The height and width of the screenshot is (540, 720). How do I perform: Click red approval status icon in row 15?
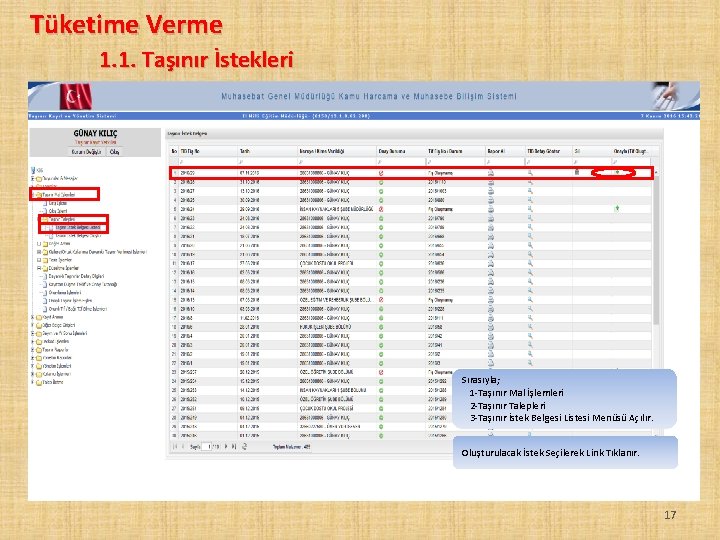[x=381, y=300]
